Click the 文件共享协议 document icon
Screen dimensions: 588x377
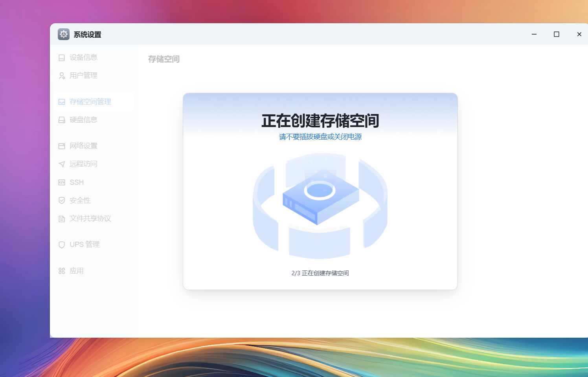(62, 219)
